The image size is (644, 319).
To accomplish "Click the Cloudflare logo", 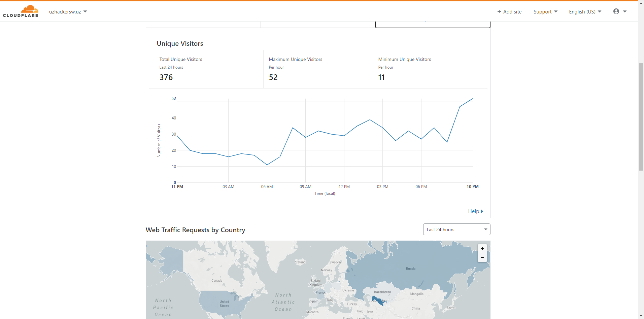I will pyautogui.click(x=21, y=11).
